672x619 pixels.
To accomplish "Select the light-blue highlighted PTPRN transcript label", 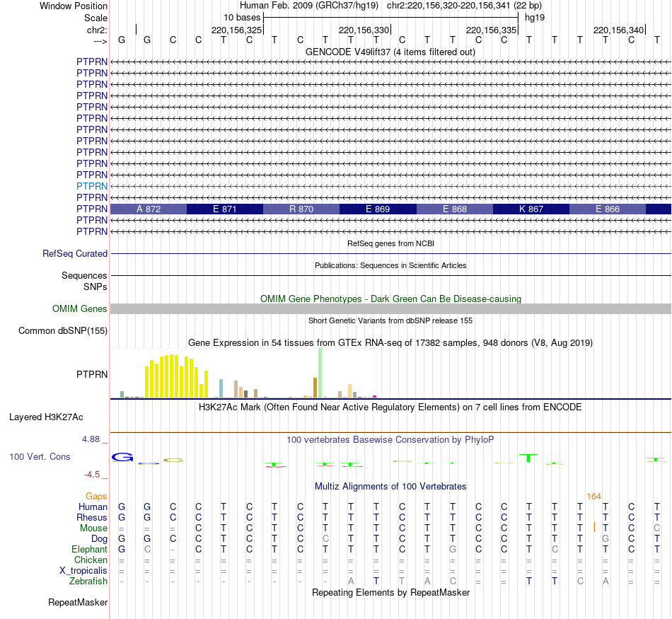I will pos(92,186).
